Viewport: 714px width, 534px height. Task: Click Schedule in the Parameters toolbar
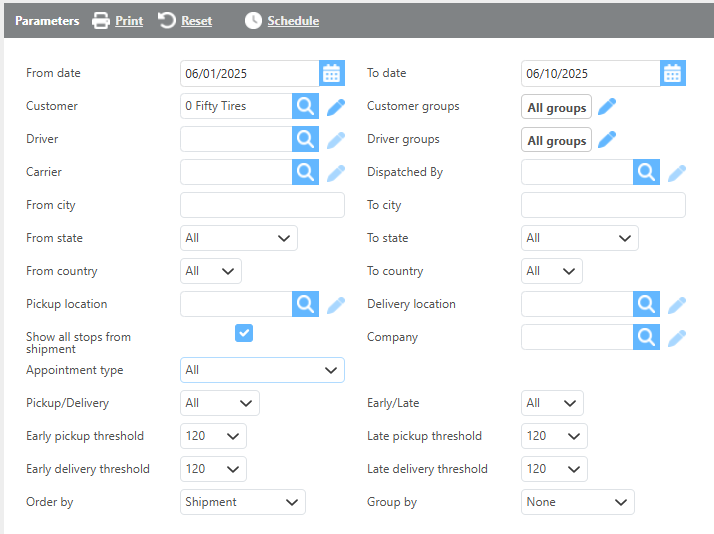click(x=282, y=21)
